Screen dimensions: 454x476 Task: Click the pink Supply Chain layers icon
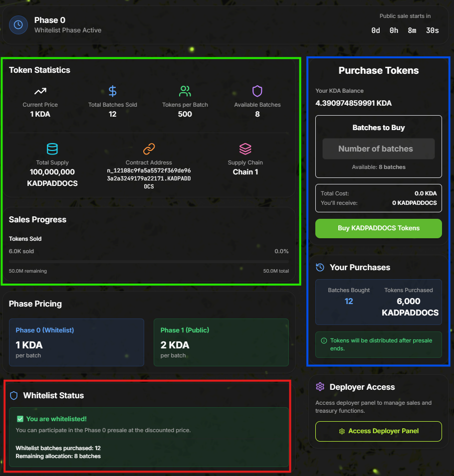coord(245,149)
